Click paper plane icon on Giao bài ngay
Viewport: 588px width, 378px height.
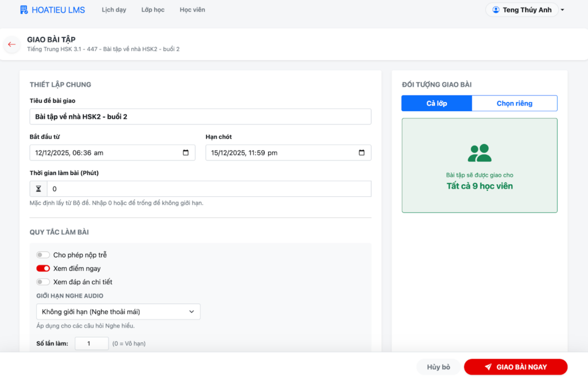pos(488,367)
